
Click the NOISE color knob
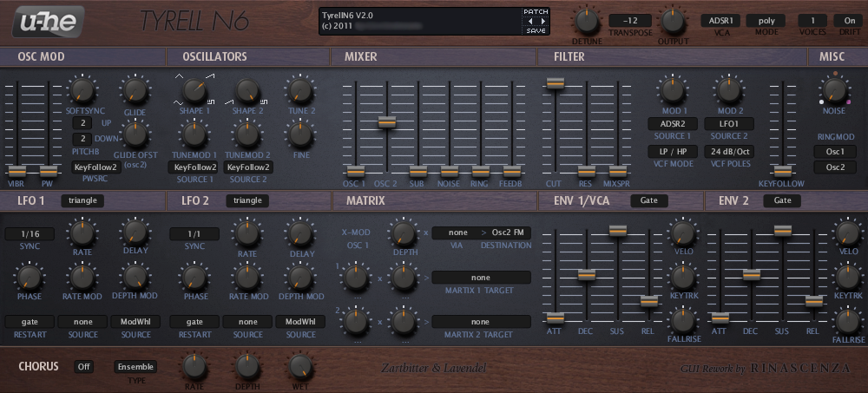point(834,89)
